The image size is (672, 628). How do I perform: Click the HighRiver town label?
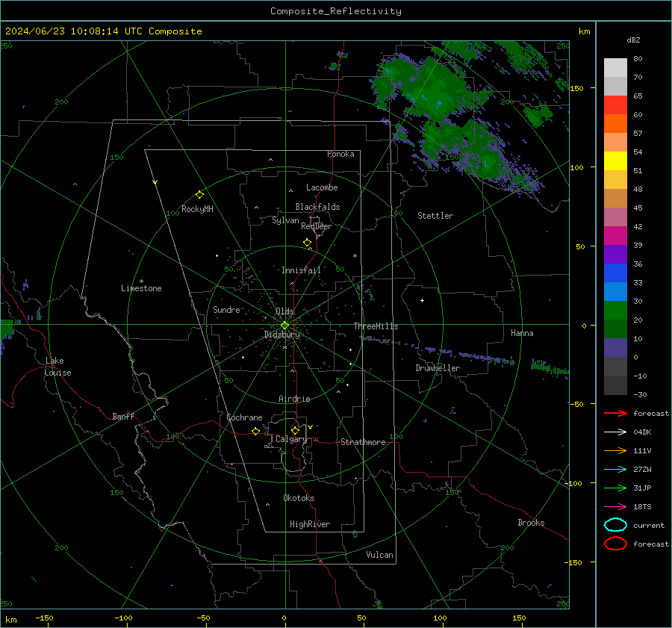(309, 524)
